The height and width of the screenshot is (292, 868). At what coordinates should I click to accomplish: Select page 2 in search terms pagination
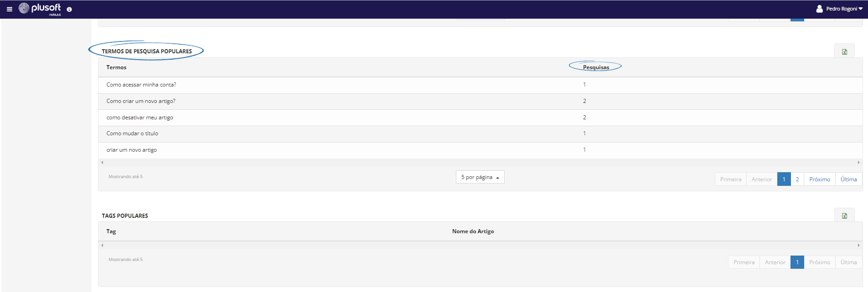[x=797, y=179]
